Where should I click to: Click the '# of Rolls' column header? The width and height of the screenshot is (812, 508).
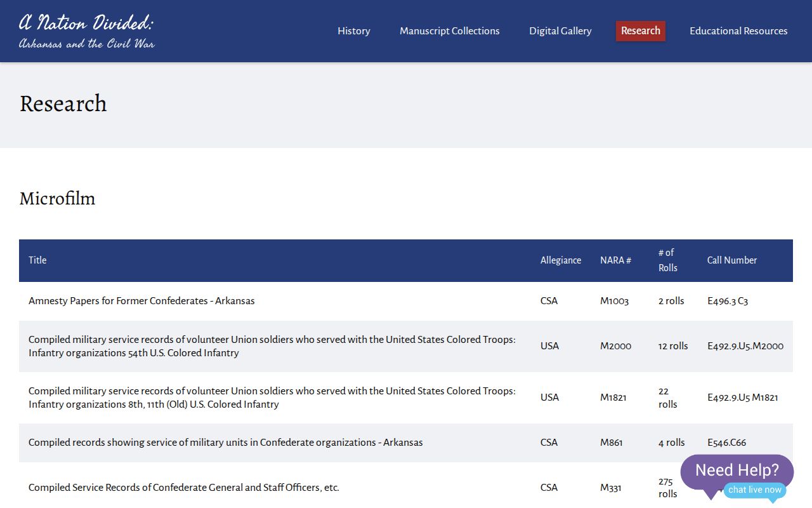(x=668, y=260)
